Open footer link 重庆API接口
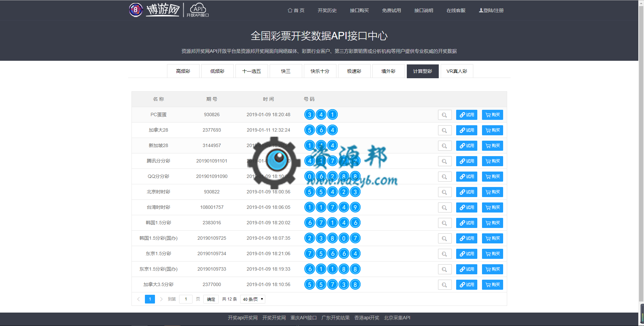The image size is (644, 326). 304,318
